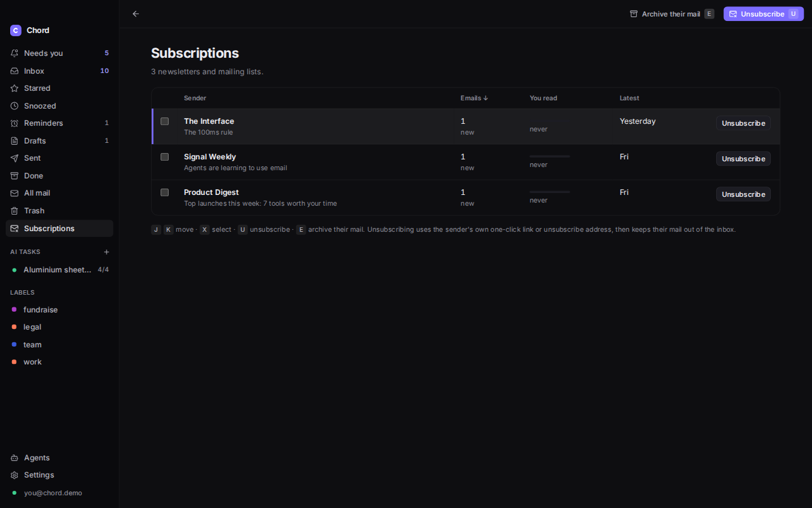Viewport: 812px width, 508px height.
Task: Click the Agents robot icon
Action: [x=15, y=458]
